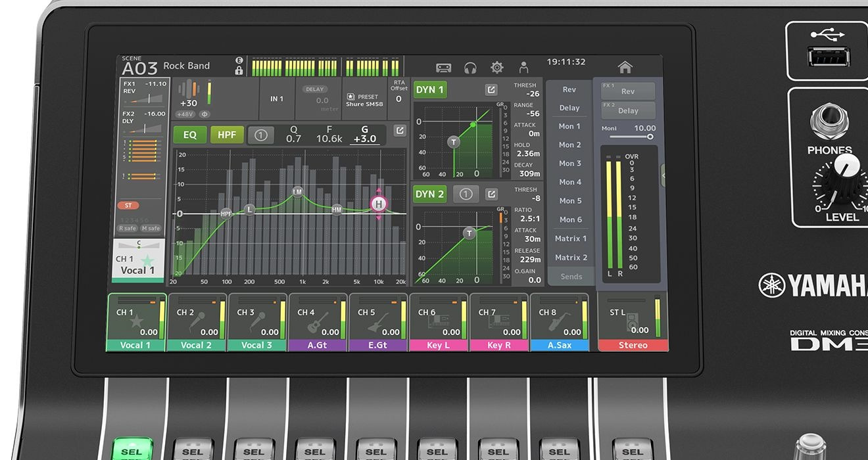Select the HM band handle on EQ graph

tap(337, 210)
